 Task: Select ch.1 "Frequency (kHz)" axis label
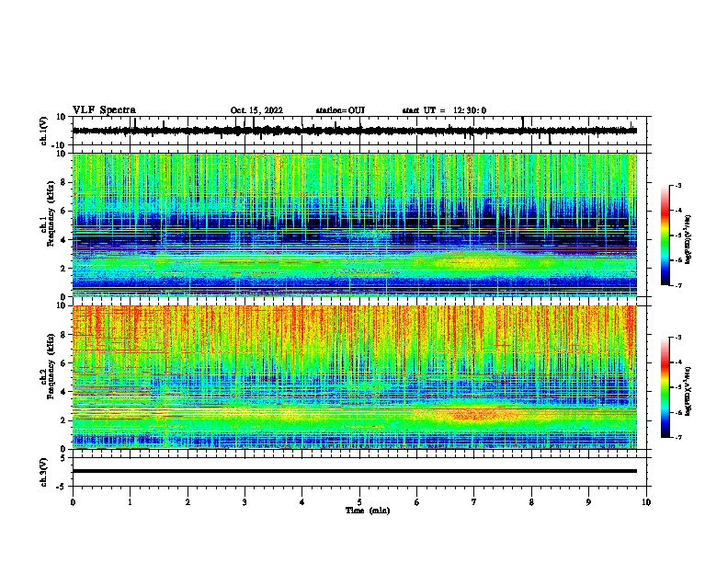(x=51, y=214)
